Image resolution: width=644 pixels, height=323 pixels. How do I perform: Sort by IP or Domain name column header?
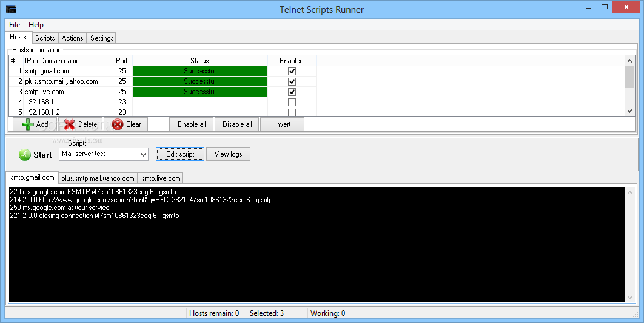[67, 61]
